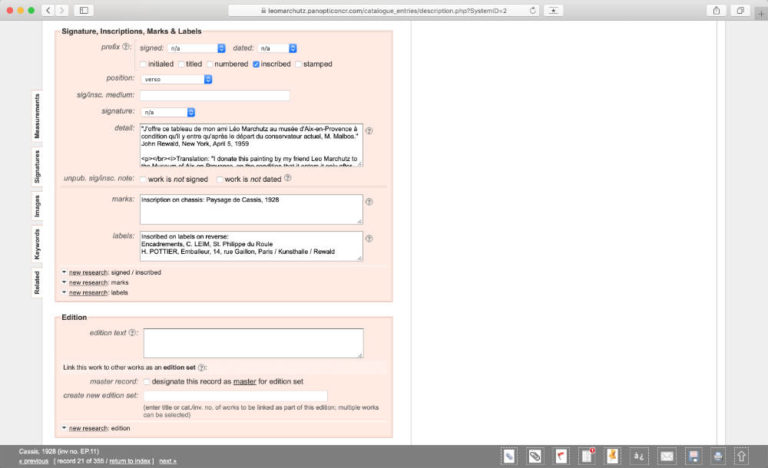Screen dimensions: 768x468
Task: Click help icon beside detail textarea
Action: [x=369, y=131]
